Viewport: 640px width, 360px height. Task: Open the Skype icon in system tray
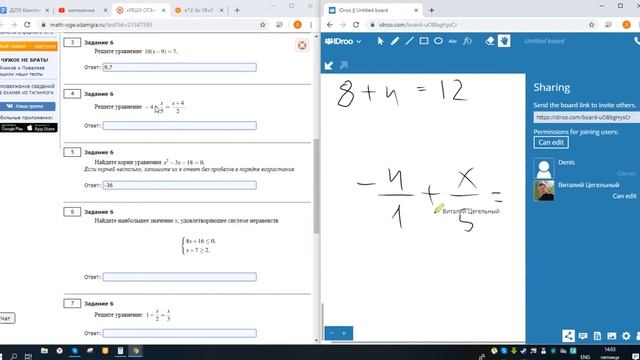tap(504, 351)
